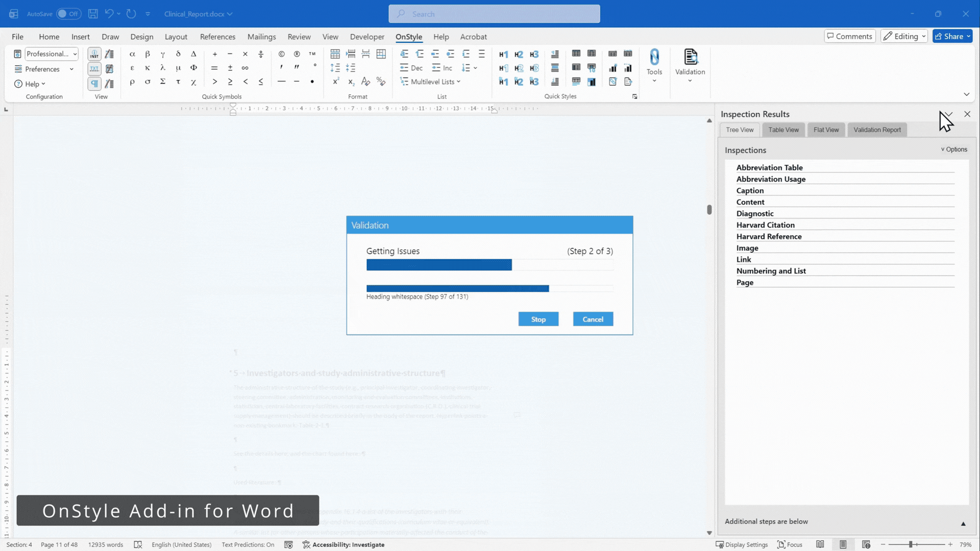980x551 pixels.
Task: Open the Preferences dropdown
Action: point(44,69)
